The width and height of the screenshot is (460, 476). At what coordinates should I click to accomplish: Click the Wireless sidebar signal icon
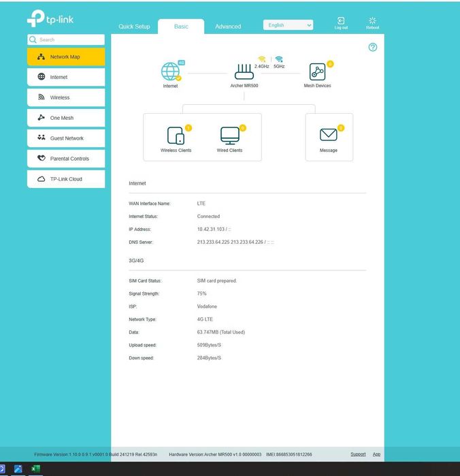(42, 97)
